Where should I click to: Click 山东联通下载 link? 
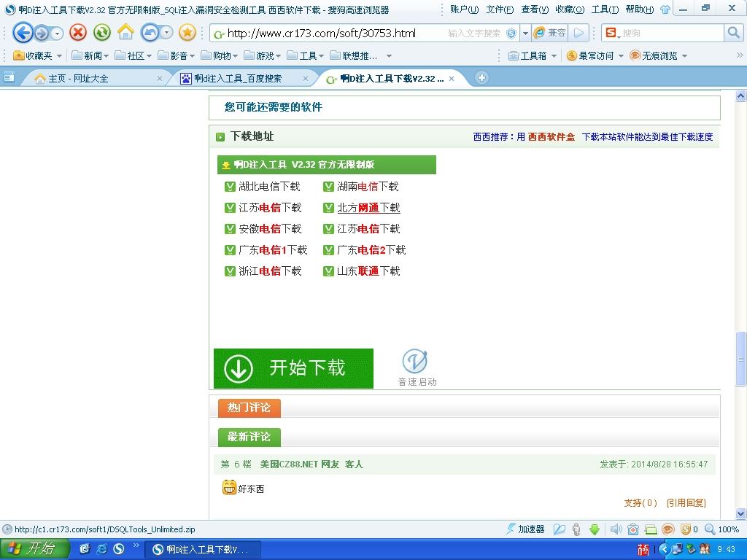368,271
